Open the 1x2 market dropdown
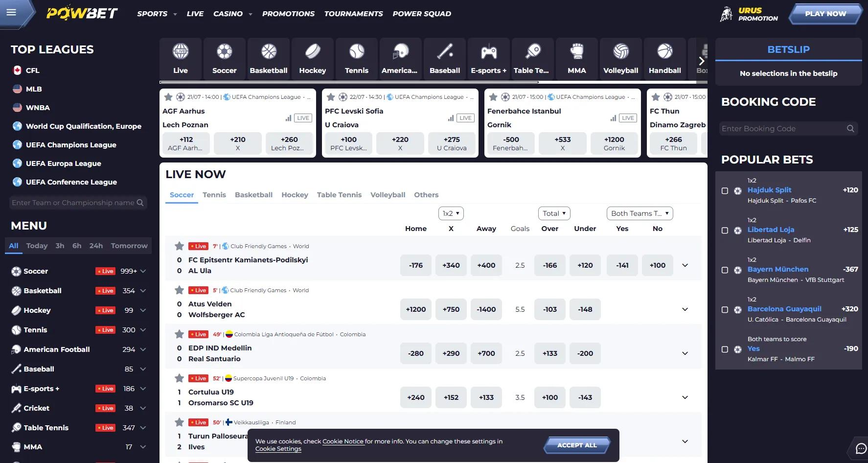 click(451, 213)
